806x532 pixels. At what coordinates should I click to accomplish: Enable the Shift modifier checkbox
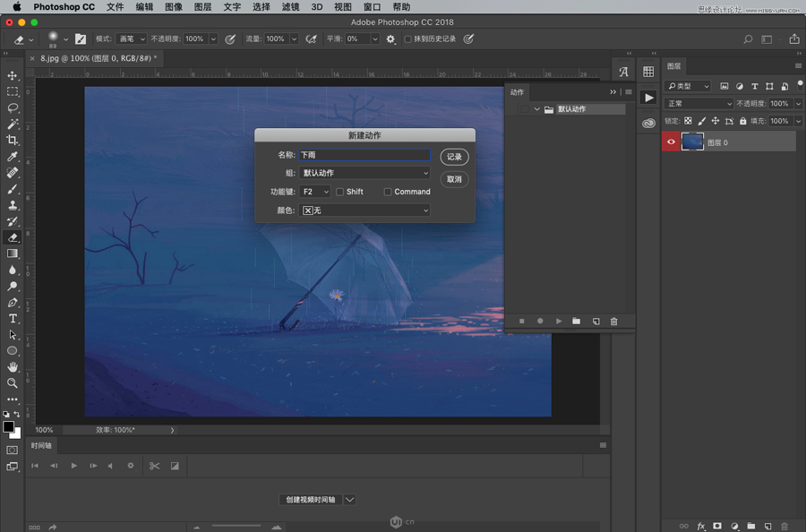point(340,192)
